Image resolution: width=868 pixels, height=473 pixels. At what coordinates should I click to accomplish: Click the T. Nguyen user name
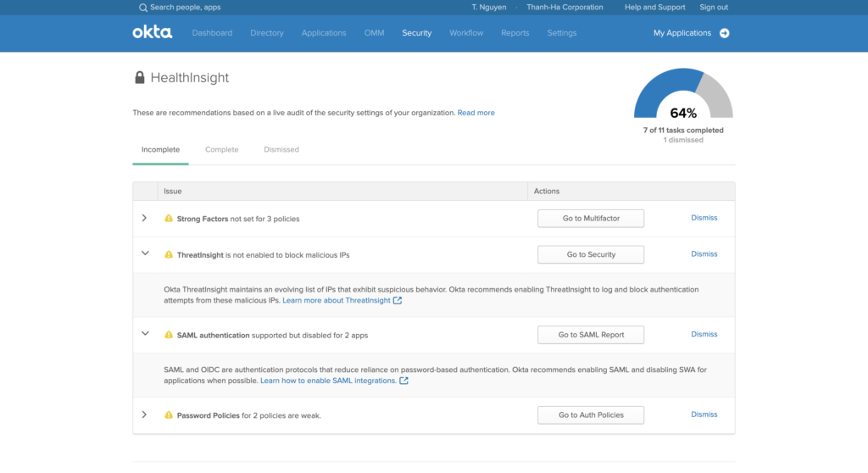(x=489, y=7)
